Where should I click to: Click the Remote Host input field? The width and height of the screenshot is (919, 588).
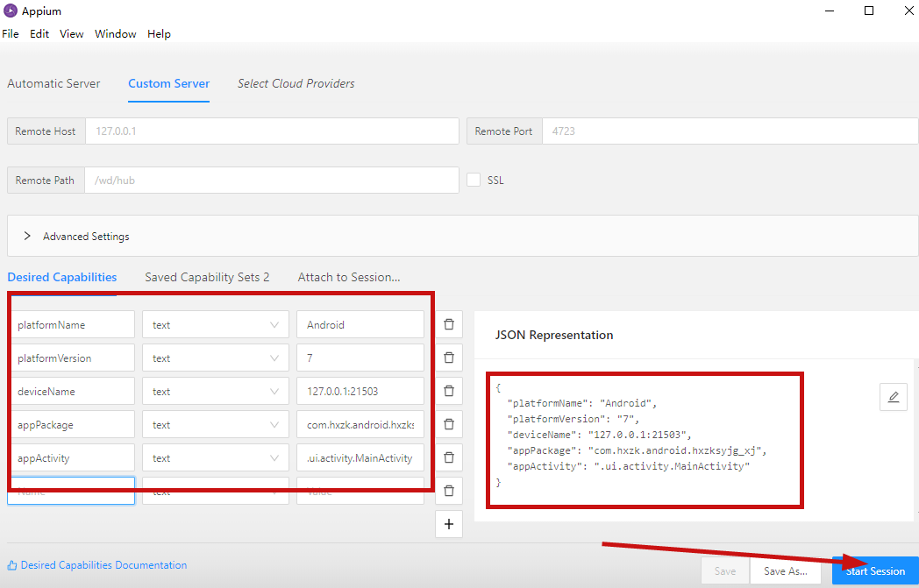(x=272, y=131)
